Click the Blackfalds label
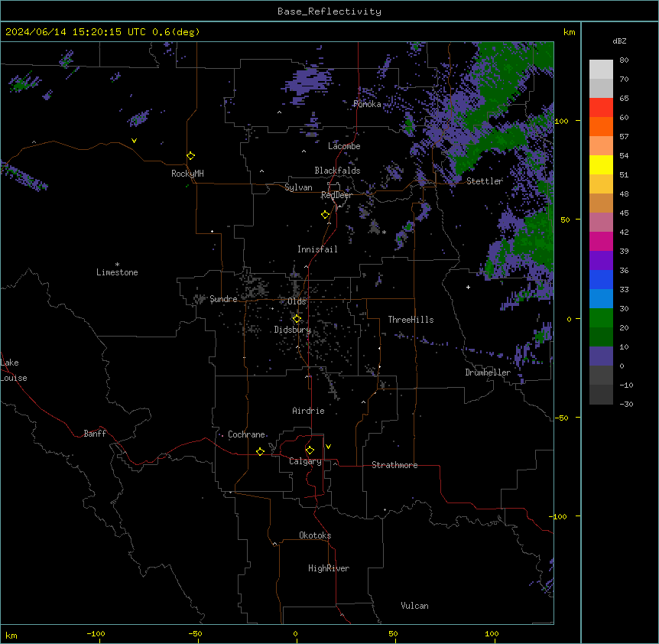 pyautogui.click(x=337, y=171)
